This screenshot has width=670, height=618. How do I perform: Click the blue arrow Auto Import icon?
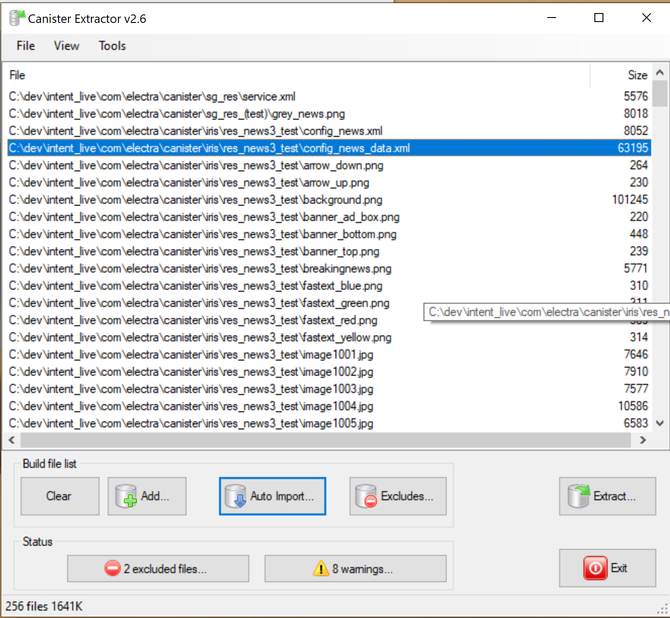pos(235,496)
